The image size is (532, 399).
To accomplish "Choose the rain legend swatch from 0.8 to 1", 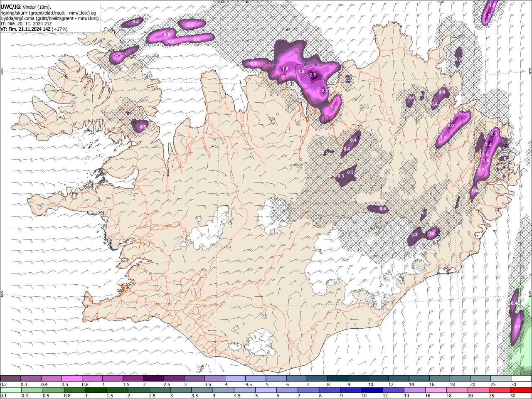I will [x=74, y=390].
